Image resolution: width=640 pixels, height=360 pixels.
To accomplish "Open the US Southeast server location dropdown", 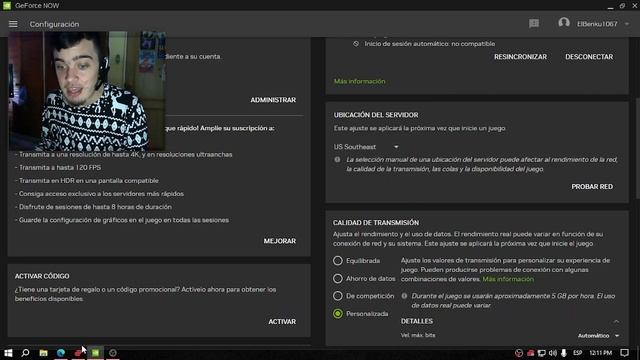I will (366, 147).
